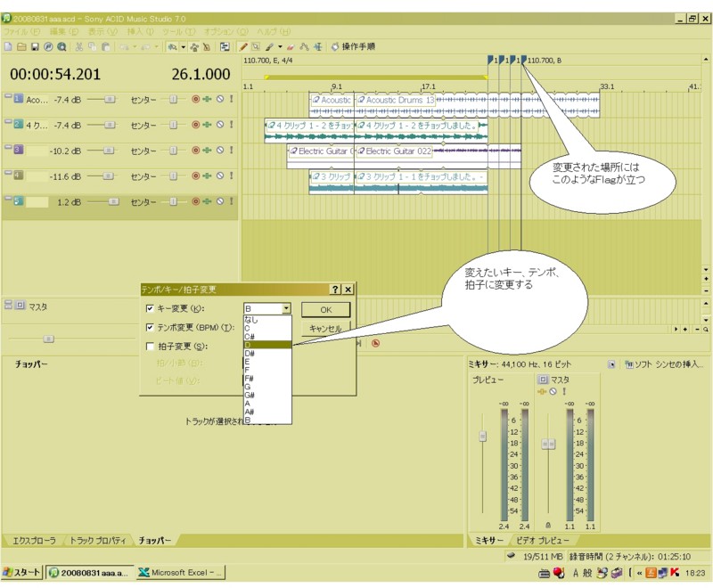This screenshot has height=588, width=713.
Task: Select the Paint brush tool
Action: tap(270, 47)
